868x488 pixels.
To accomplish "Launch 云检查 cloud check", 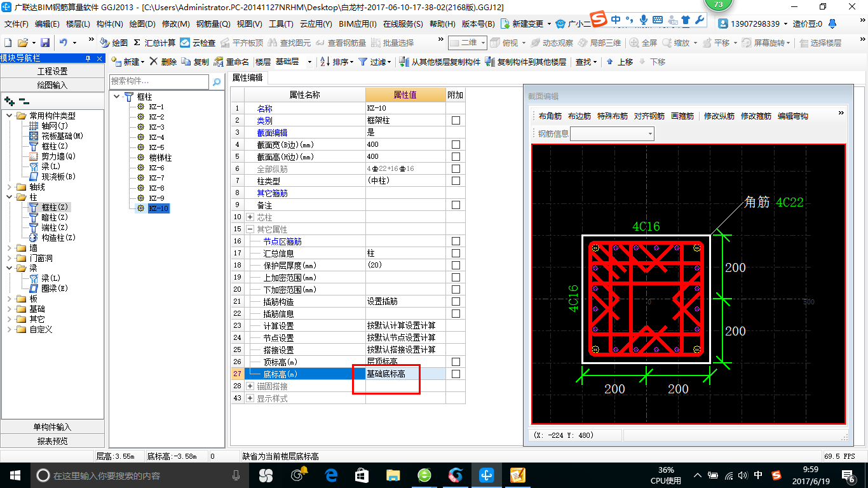I will (198, 43).
